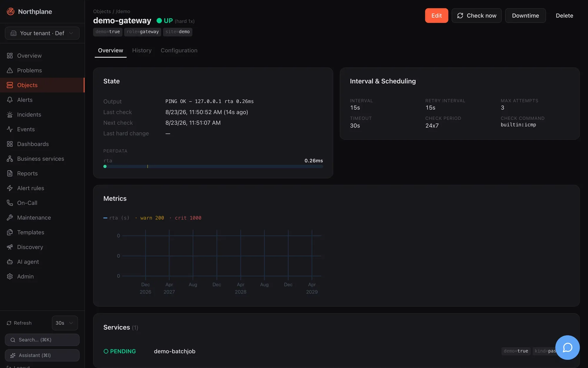Screen dimensions: 588x368
Task: Click the PING OK output text
Action: tap(209, 101)
